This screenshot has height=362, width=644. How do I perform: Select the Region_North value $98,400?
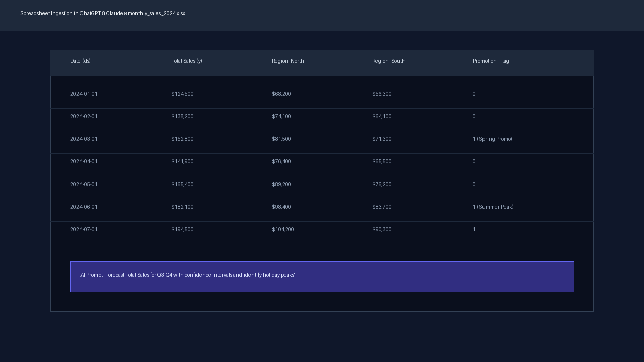click(281, 207)
